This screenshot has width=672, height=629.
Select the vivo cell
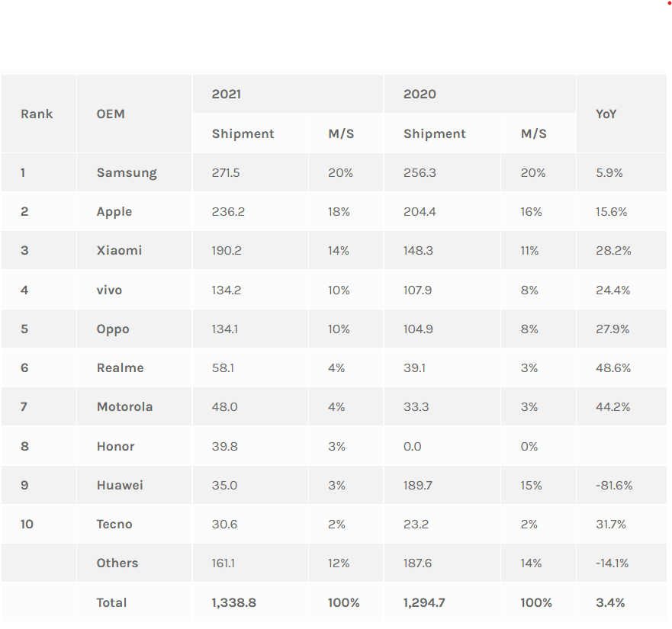pyautogui.click(x=109, y=290)
